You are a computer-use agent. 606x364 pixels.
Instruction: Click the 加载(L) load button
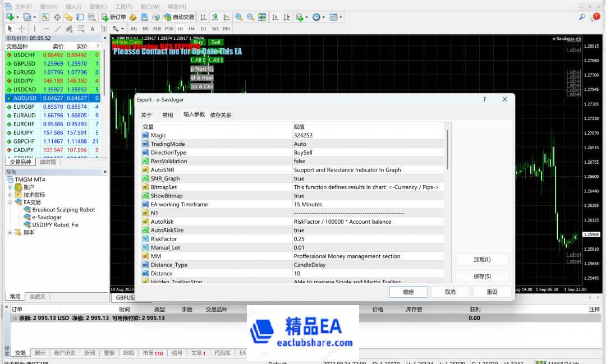(482, 260)
